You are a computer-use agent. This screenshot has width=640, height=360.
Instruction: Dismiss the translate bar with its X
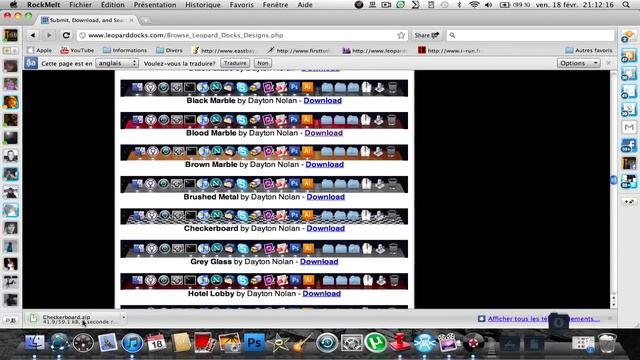pos(609,63)
